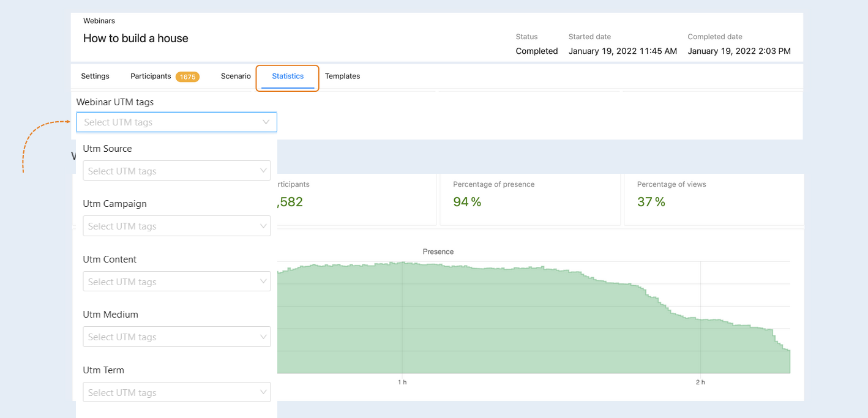Image resolution: width=868 pixels, height=418 pixels.
Task: Click the 1 h marker on Presence chart
Action: click(x=402, y=383)
